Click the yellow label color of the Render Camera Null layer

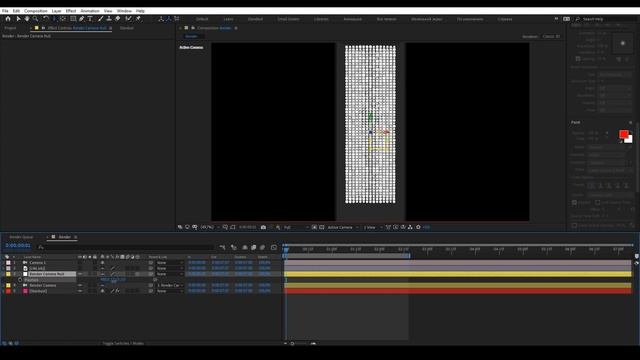coord(8,274)
